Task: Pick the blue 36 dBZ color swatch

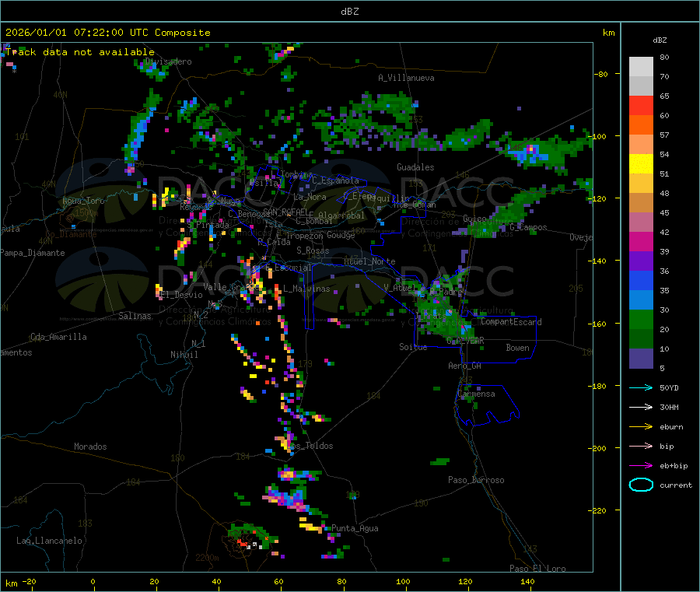Action: tap(641, 280)
